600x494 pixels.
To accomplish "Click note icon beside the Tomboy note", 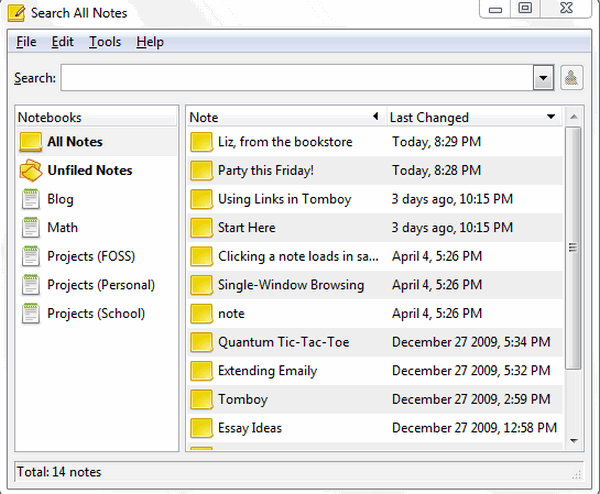I will 201,399.
